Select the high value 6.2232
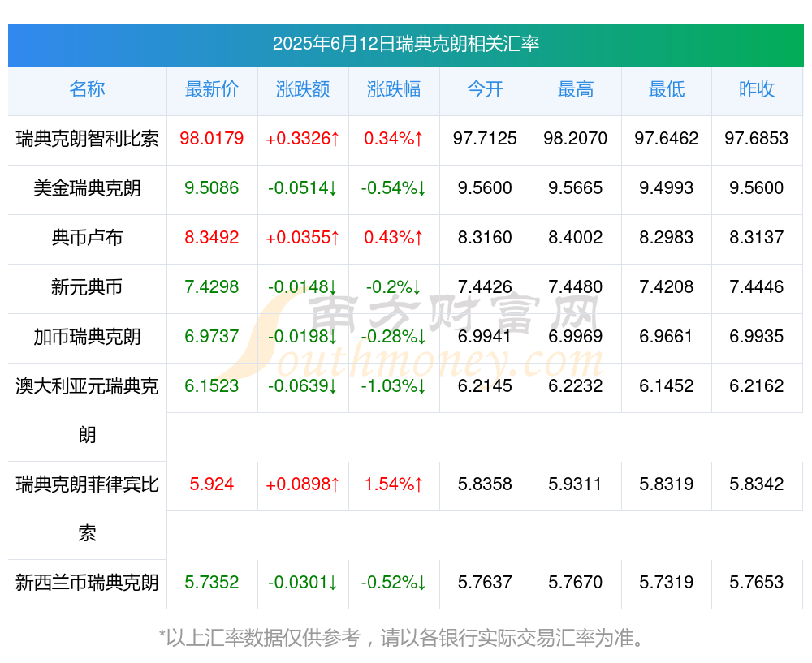Viewport: 812px width, 663px height. coord(576,386)
